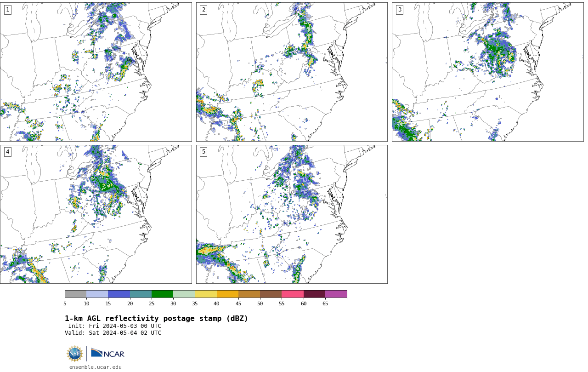The image size is (588, 372).
Task: Select the dark brown 50-55 dBZ swatch
Action: tap(271, 294)
